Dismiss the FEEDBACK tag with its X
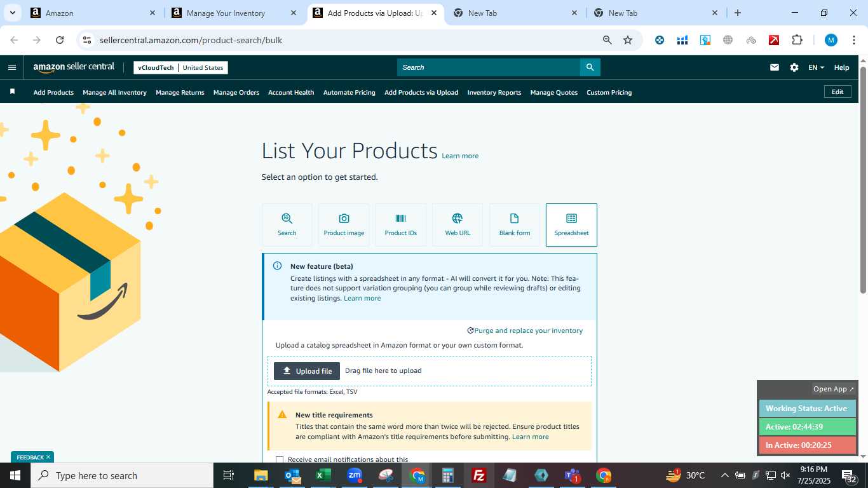The height and width of the screenshot is (488, 868). pos(48,457)
